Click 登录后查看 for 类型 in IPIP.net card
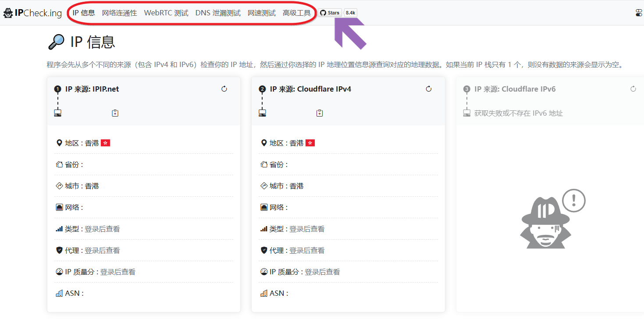 [102, 229]
